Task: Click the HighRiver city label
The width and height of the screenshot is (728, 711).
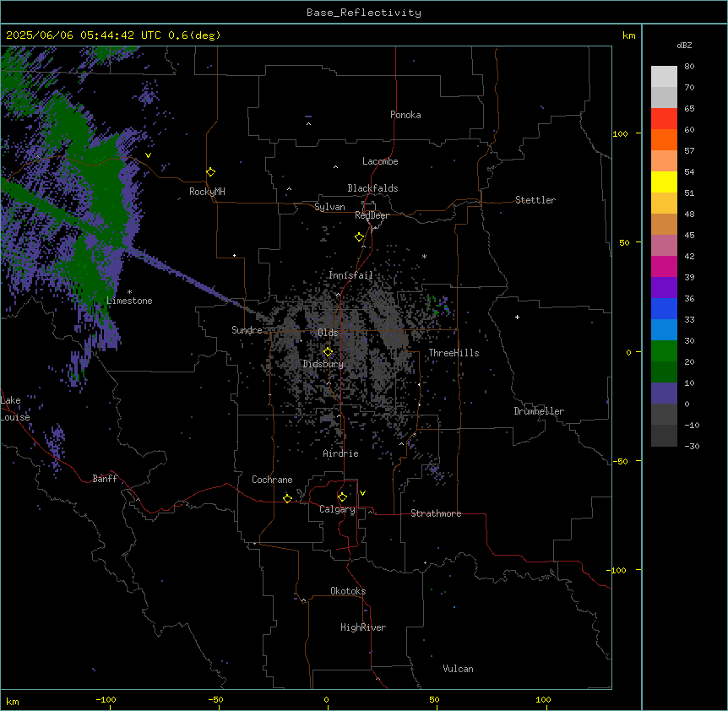Action: click(363, 627)
